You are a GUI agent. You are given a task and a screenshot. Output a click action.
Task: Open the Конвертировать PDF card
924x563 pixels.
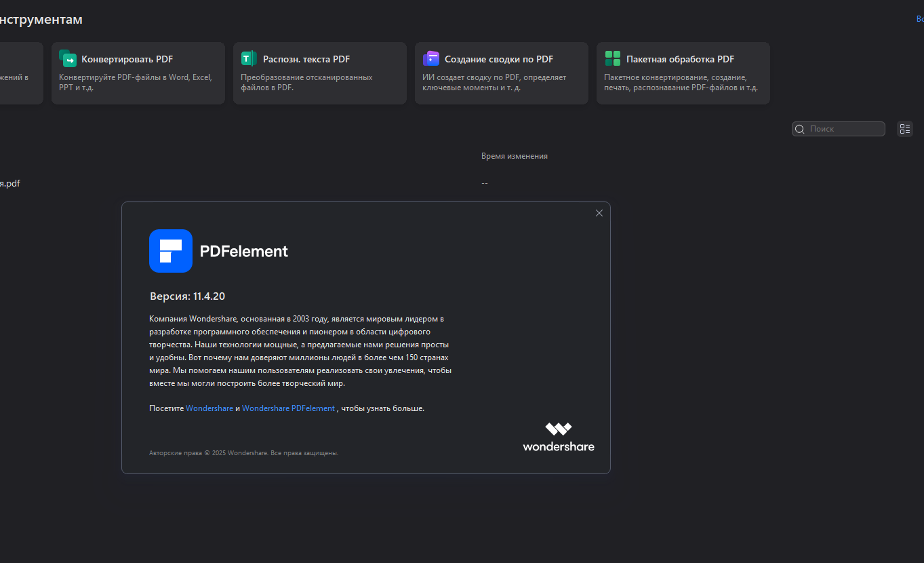pos(138,73)
